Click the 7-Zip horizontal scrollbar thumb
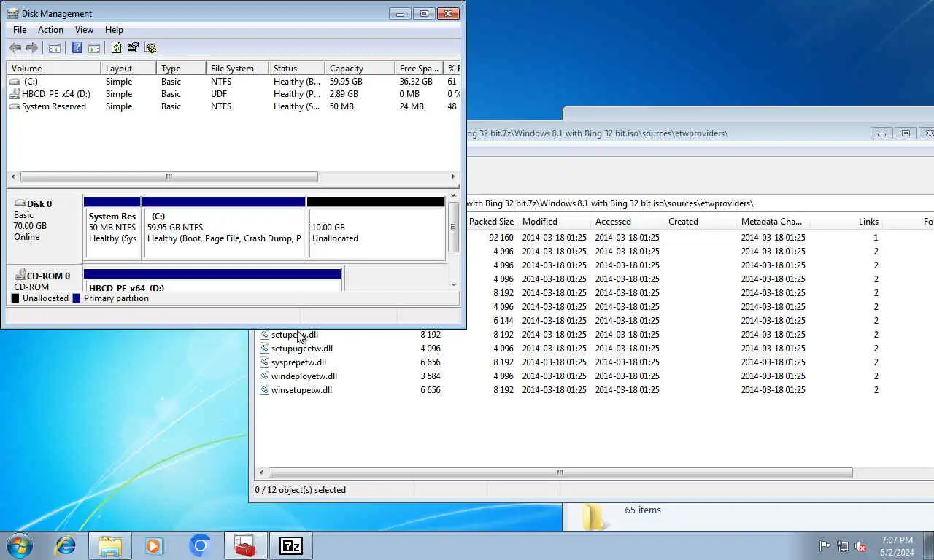The height and width of the screenshot is (560, 934). 560,473
